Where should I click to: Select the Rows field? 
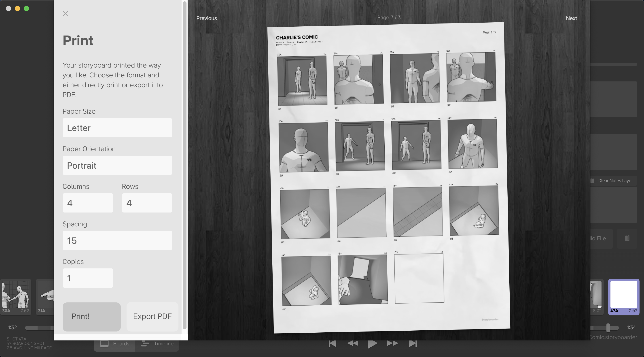pos(147,203)
